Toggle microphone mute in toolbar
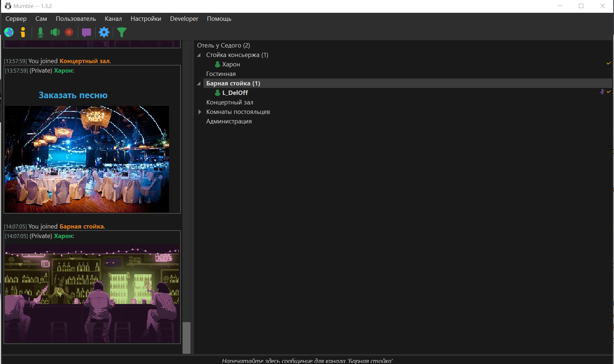 click(41, 32)
